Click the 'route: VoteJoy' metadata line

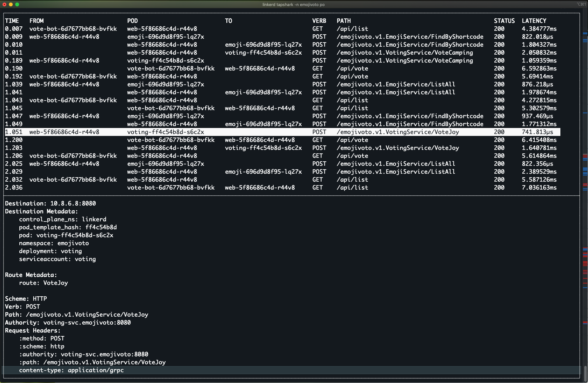(43, 283)
